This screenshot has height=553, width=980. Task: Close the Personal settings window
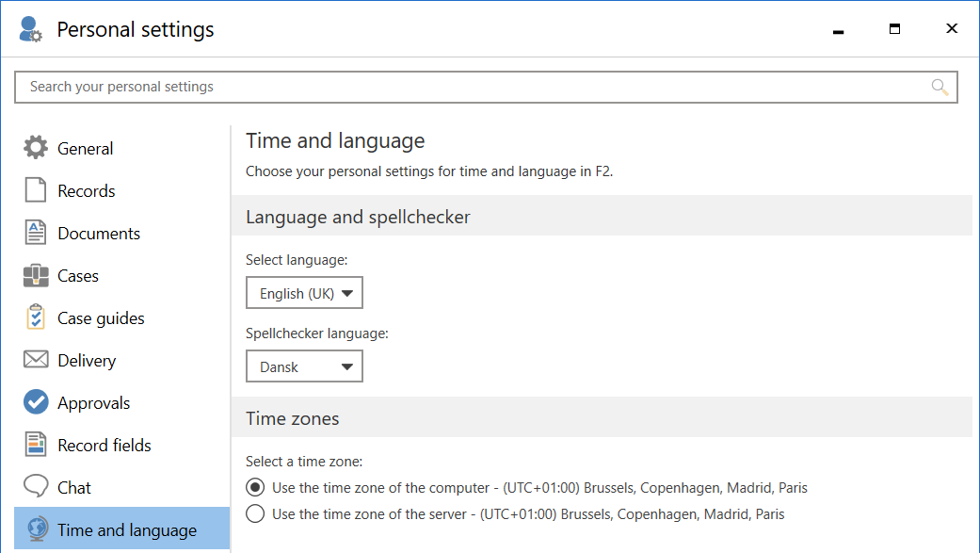(x=952, y=29)
